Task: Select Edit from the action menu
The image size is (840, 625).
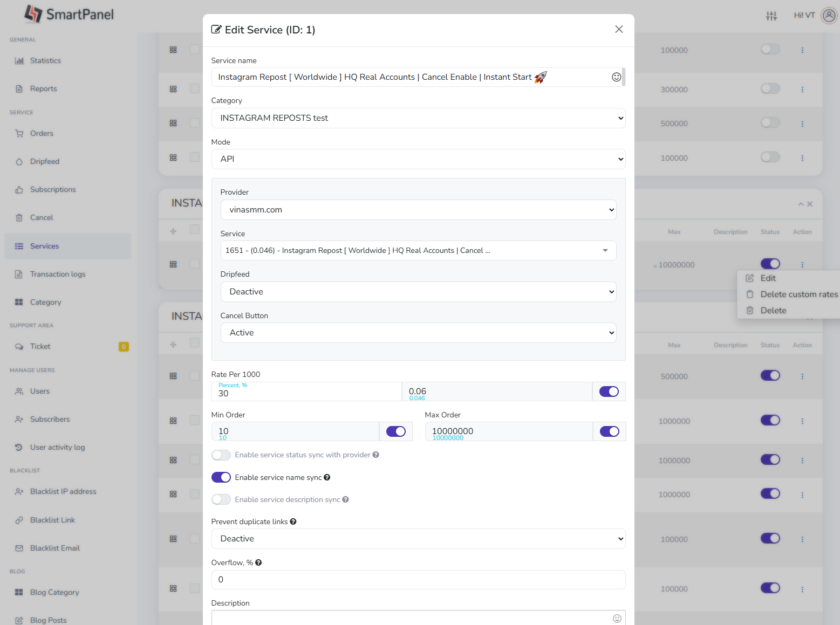Action: (x=768, y=278)
